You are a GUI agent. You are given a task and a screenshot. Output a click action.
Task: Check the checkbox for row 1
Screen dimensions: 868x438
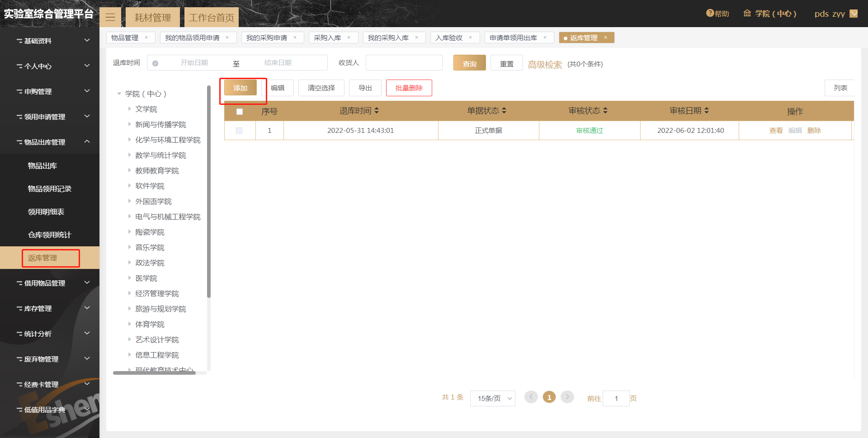[239, 131]
